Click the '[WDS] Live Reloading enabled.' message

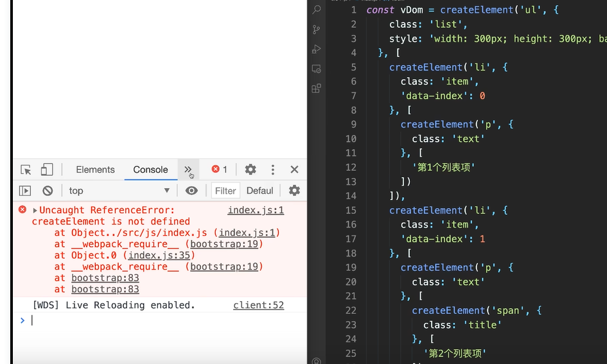coord(114,305)
